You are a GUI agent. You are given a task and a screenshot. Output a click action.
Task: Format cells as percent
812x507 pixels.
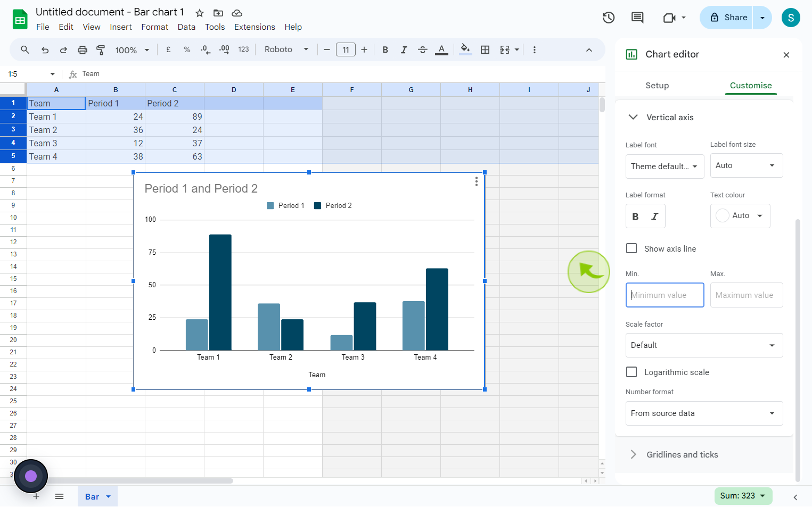pyautogui.click(x=187, y=49)
